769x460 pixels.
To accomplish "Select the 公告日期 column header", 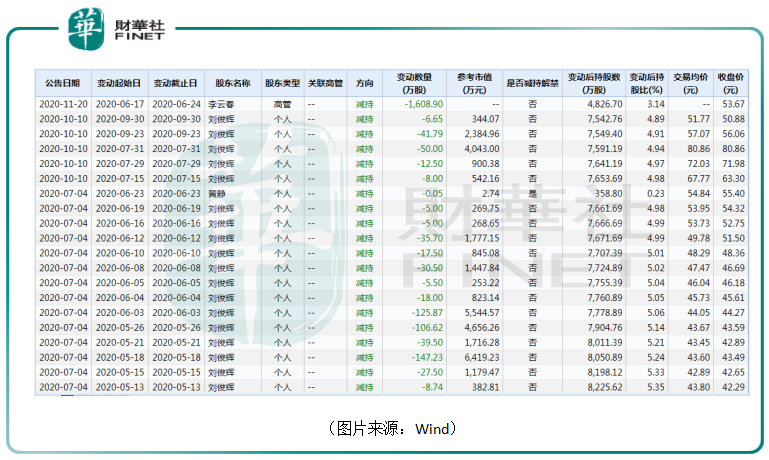I will 63,83.
